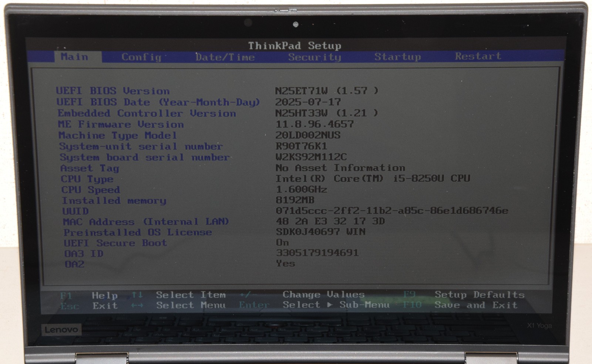Select Embedded Controller Version label
The width and height of the screenshot is (592, 364).
pos(147,113)
